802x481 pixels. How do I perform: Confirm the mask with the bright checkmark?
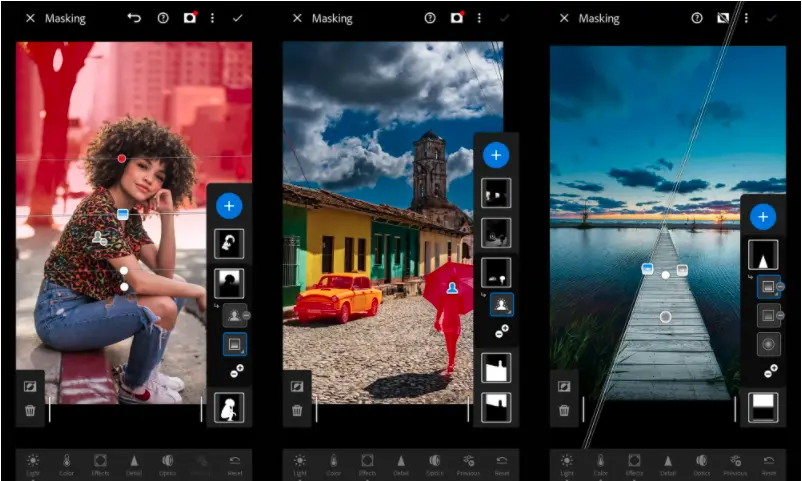click(237, 18)
